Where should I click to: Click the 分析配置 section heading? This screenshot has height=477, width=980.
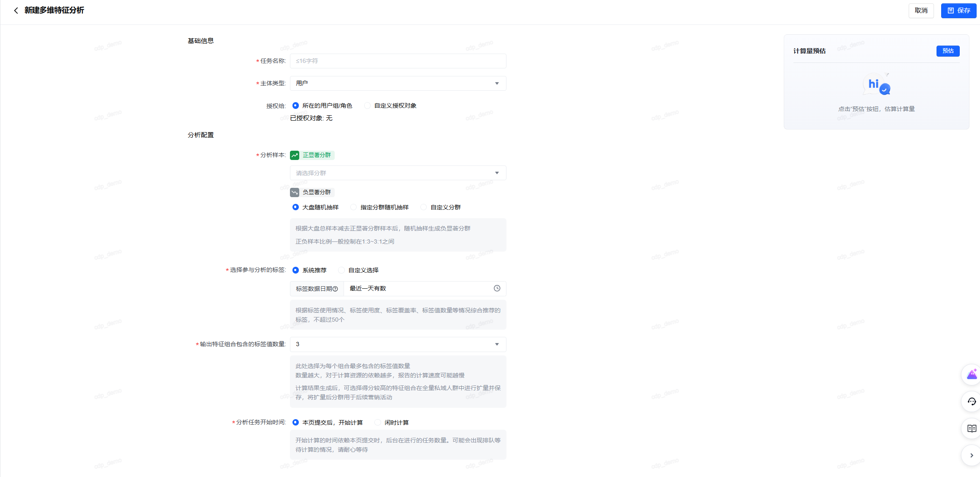click(x=200, y=135)
